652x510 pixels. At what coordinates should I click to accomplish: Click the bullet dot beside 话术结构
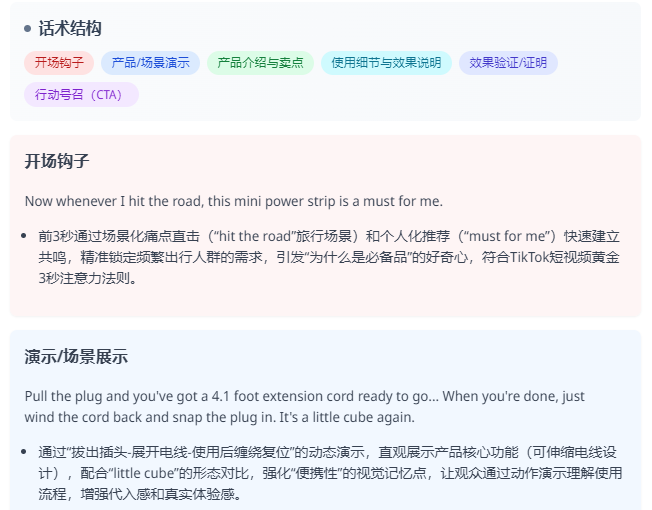[28, 29]
